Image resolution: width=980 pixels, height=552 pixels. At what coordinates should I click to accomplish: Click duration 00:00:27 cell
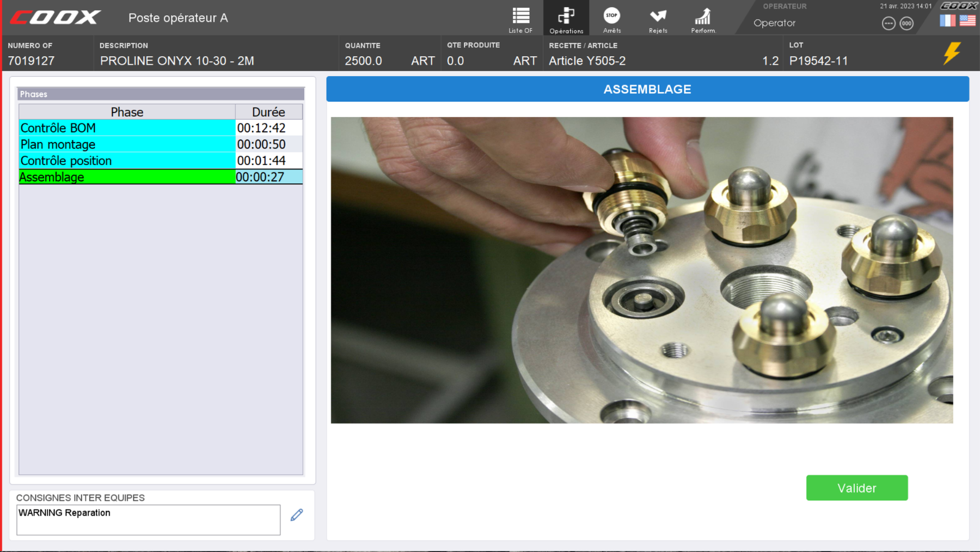pos(269,177)
